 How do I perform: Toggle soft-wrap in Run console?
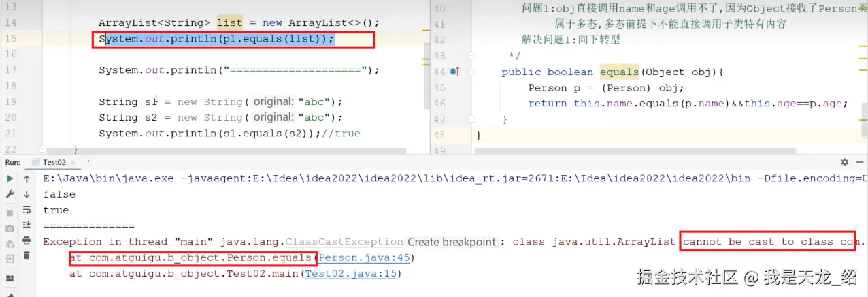pos(27,210)
